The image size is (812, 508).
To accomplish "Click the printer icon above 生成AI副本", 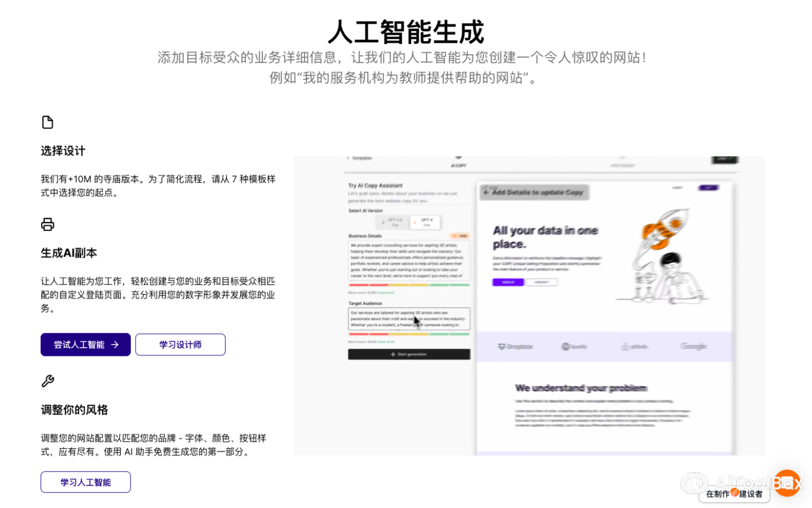I will click(x=48, y=224).
